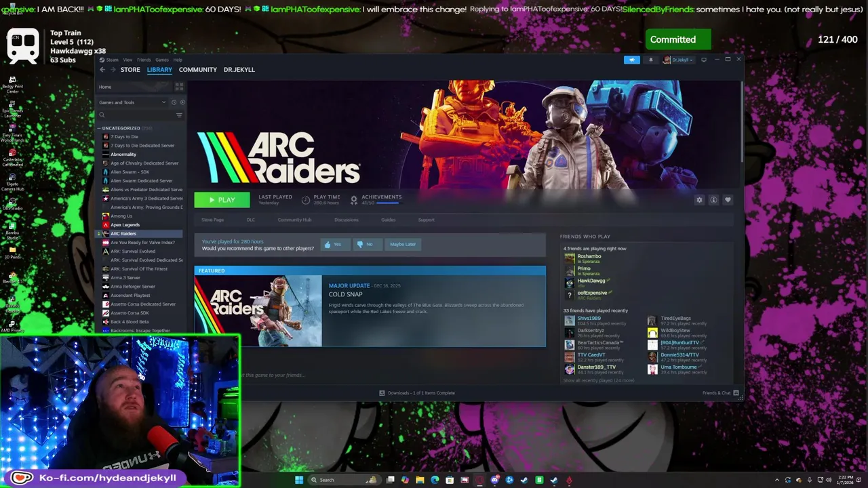Open the Community Hub link
Viewport: 868px width, 488px height.
[x=294, y=220]
